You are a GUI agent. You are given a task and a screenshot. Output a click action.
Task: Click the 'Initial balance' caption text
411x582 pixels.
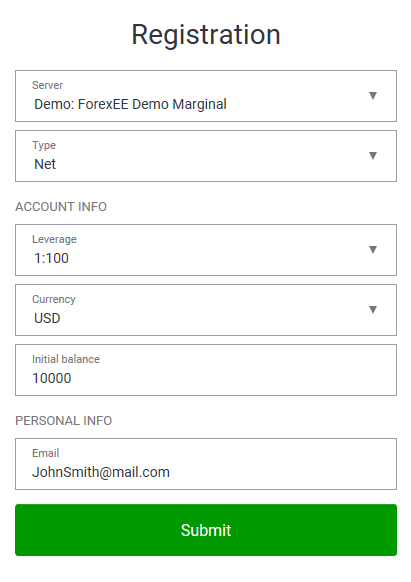[66, 359]
